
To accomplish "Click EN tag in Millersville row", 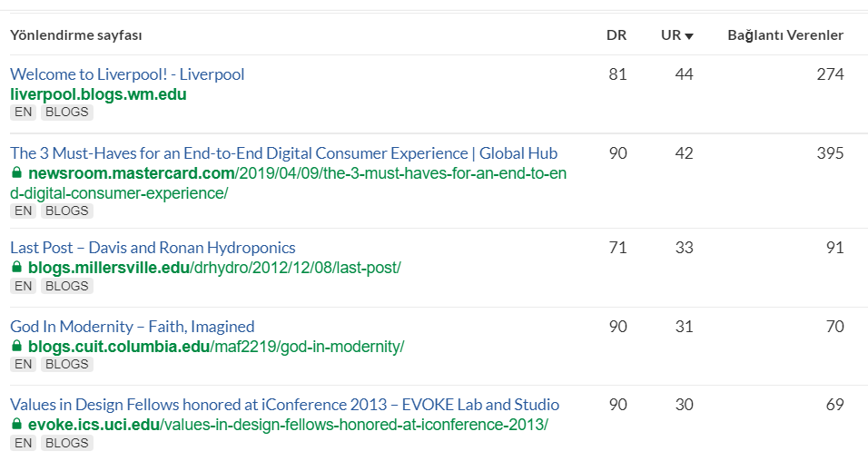I will (x=24, y=286).
